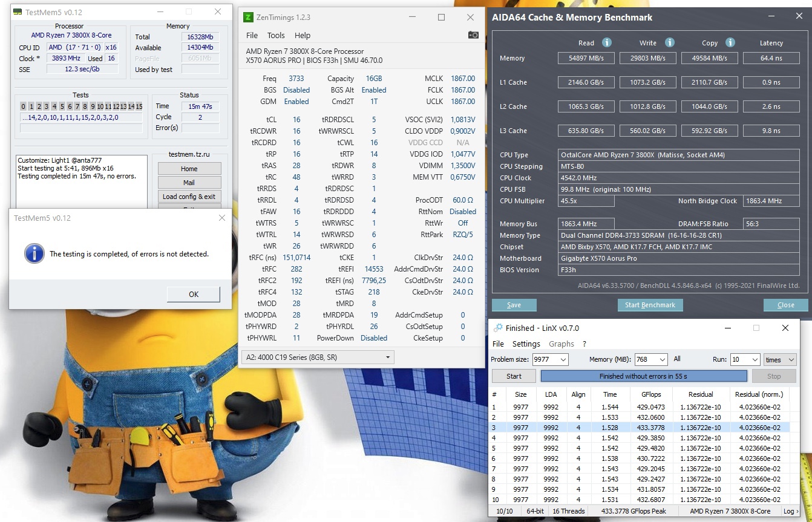
Task: Click the TestMem5 Clock value 3893 MHz
Action: point(66,58)
